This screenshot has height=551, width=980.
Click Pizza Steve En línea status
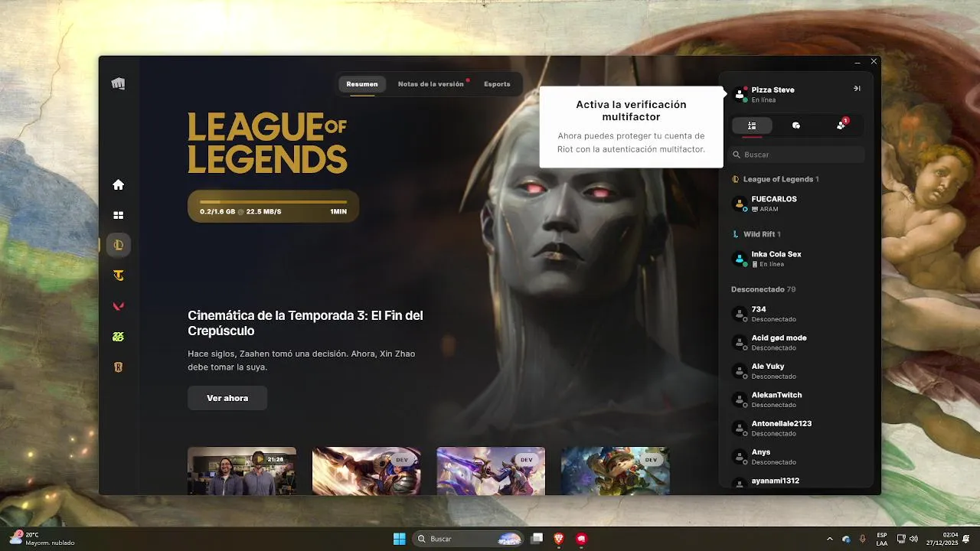pos(763,100)
